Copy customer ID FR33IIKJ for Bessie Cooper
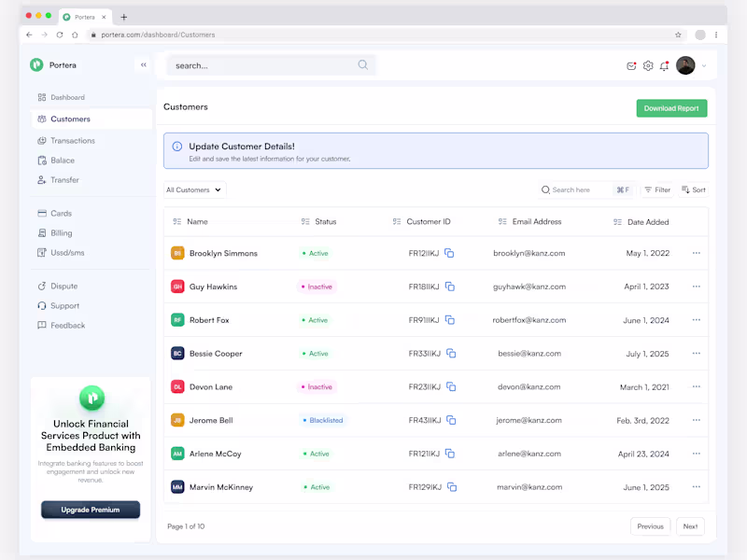Screen dimensions: 747x560 [x=451, y=353]
